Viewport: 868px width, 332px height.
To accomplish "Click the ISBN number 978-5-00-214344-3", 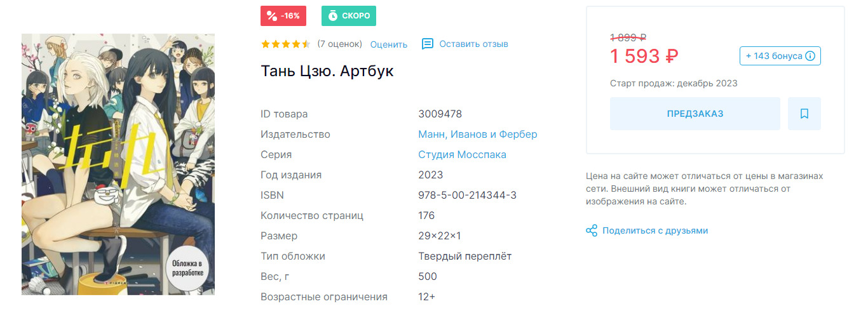I will pyautogui.click(x=467, y=195).
